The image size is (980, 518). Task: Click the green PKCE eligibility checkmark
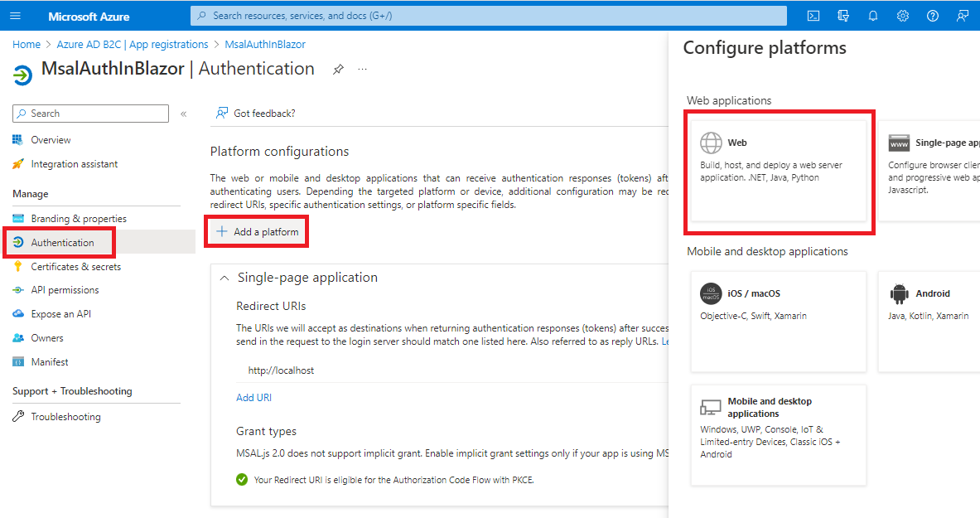click(242, 480)
